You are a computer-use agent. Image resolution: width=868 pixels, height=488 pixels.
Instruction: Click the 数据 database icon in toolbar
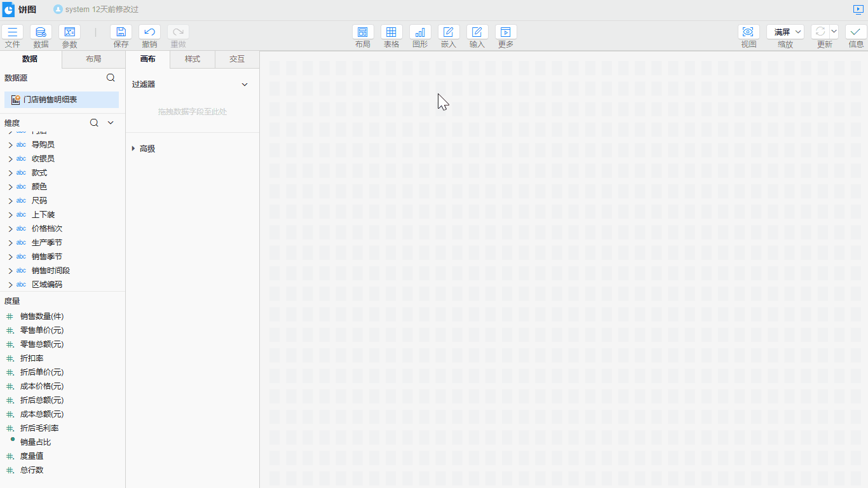tap(41, 32)
